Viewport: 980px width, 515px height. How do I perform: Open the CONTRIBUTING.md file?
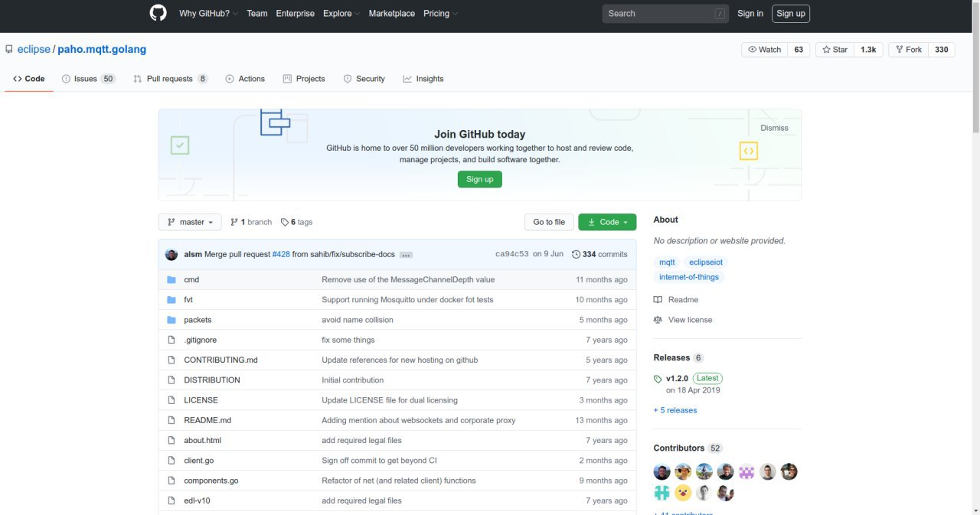(220, 360)
